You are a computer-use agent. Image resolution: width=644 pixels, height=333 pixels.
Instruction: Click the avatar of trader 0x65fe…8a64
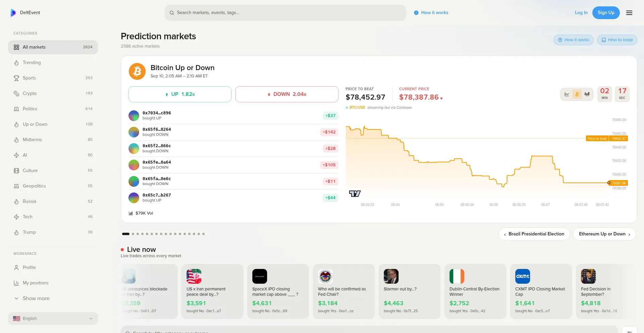coord(134,165)
